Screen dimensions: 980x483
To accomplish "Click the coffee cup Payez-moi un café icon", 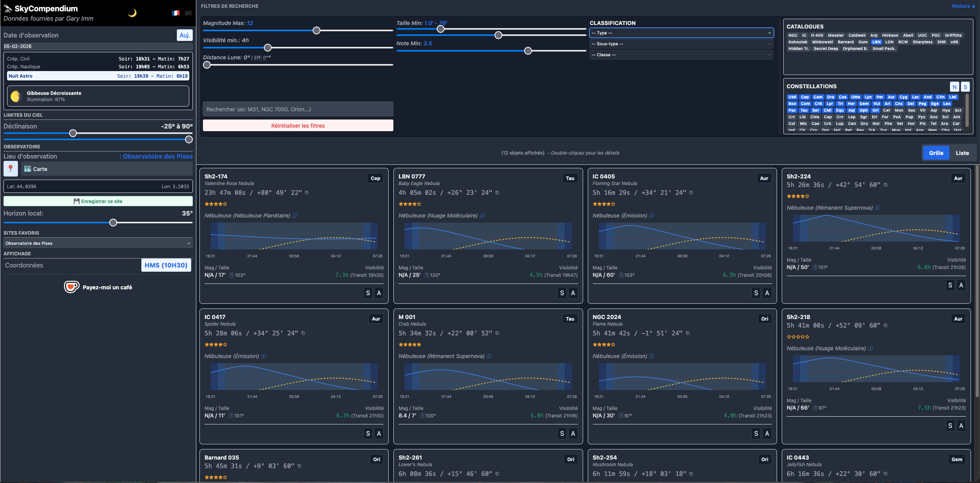I will 71,287.
